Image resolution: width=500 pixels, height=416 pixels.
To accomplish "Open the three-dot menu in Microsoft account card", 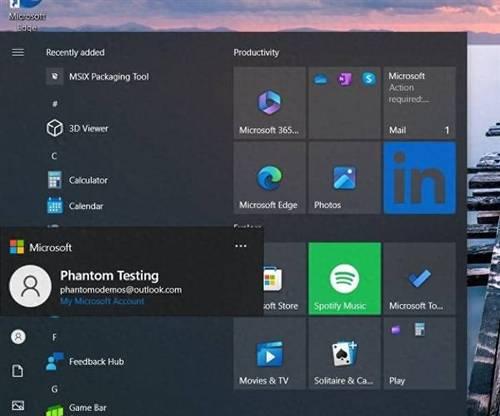I will pyautogui.click(x=241, y=246).
